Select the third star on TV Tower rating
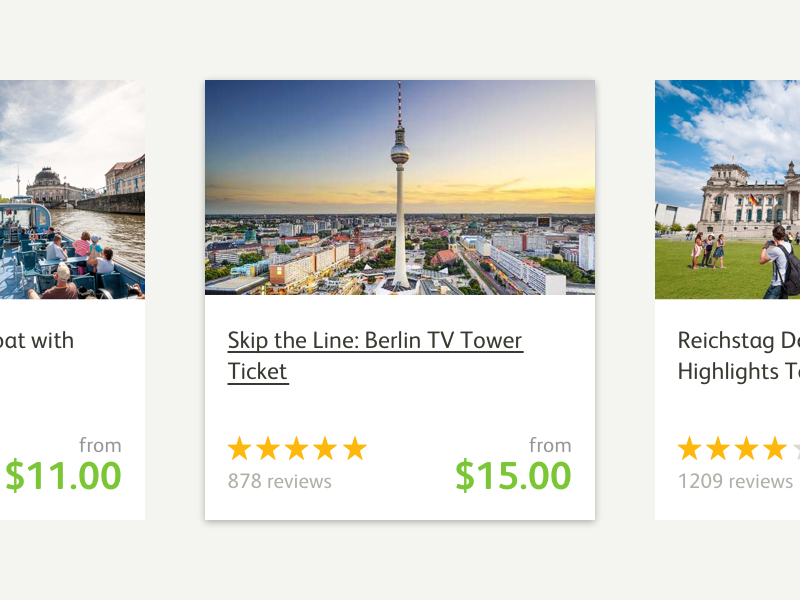The width and height of the screenshot is (800, 600). (x=297, y=448)
